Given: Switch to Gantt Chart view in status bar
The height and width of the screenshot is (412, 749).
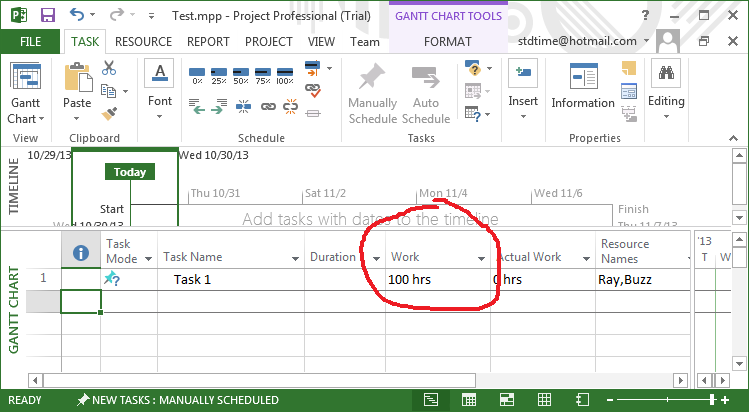Looking at the screenshot, I should [431, 400].
